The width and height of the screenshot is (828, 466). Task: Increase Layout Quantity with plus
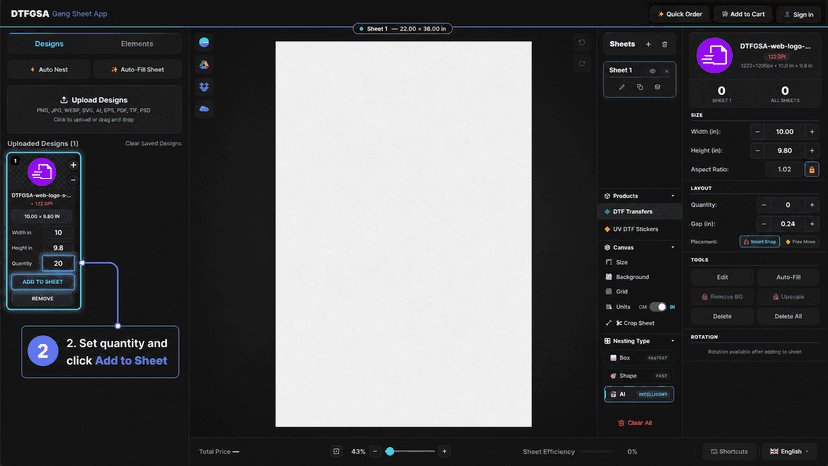(x=812, y=205)
